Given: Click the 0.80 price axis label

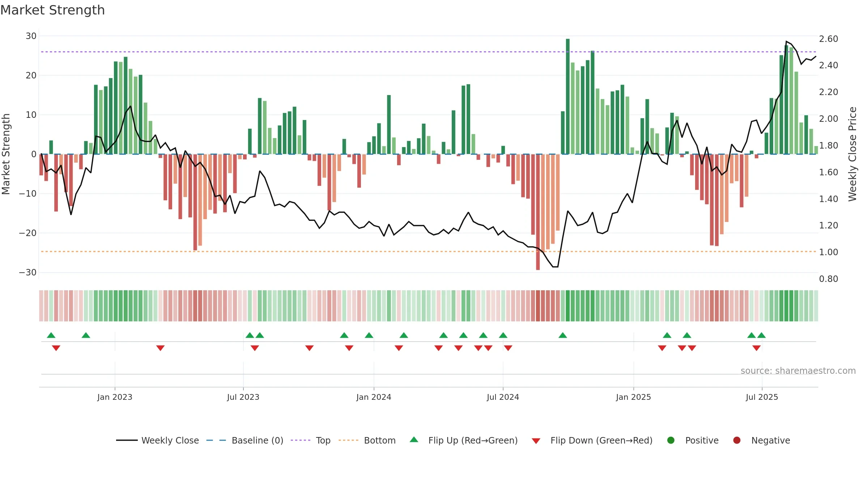Looking at the screenshot, I should tap(828, 279).
